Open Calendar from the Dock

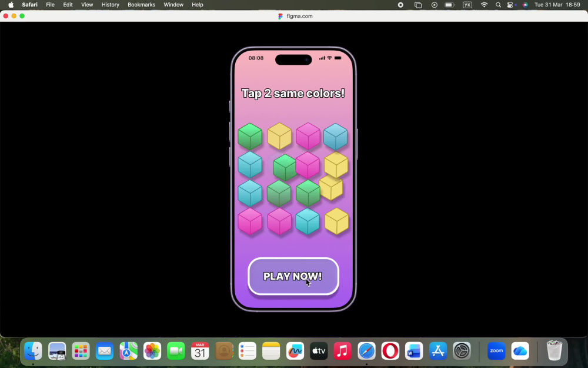[200, 351]
